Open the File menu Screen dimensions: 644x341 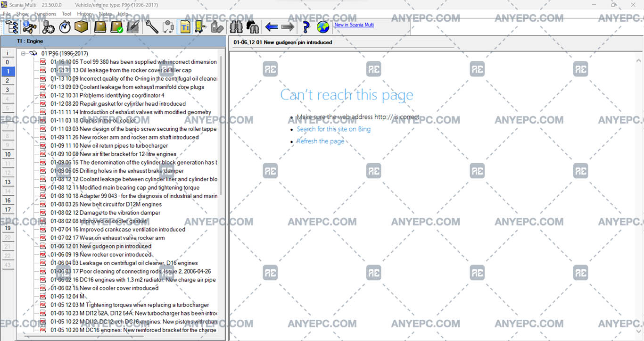pyautogui.click(x=7, y=14)
